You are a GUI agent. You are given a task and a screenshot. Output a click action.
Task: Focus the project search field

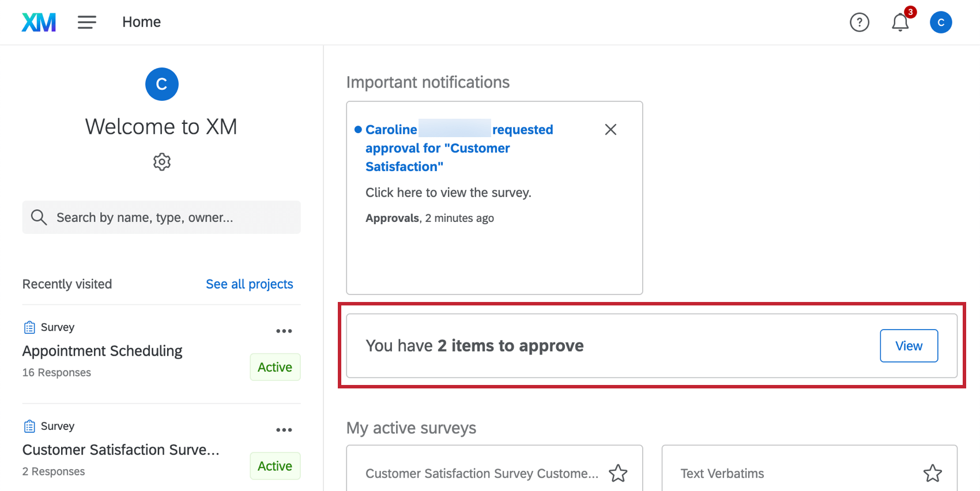pyautogui.click(x=173, y=217)
